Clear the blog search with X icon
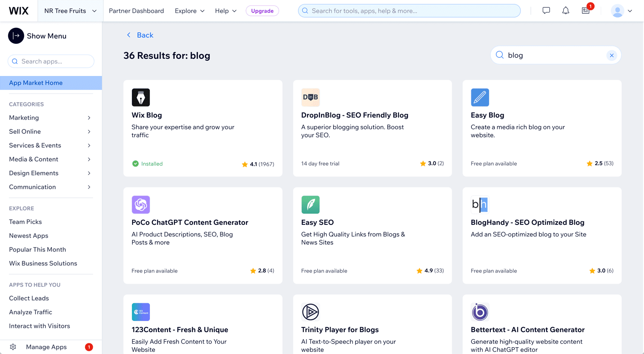The width and height of the screenshot is (644, 354). pos(612,55)
